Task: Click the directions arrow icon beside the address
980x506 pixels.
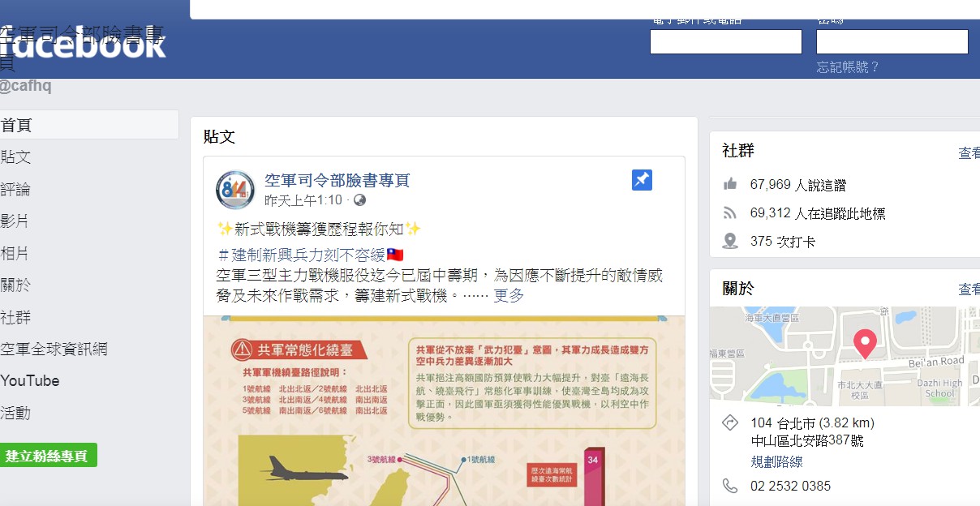Action: 730,423
